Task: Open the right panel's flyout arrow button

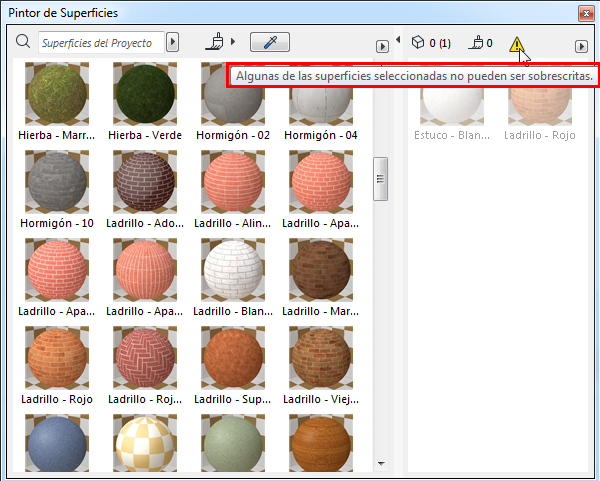Action: click(581, 47)
